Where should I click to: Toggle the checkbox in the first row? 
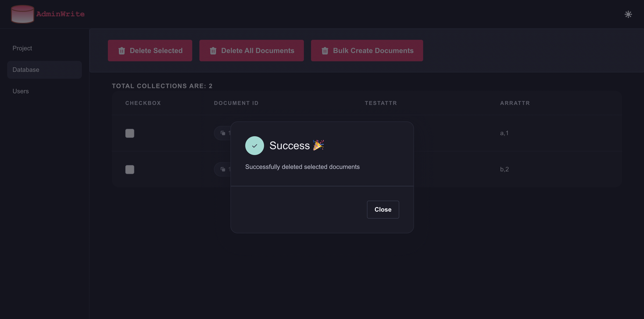point(130,133)
